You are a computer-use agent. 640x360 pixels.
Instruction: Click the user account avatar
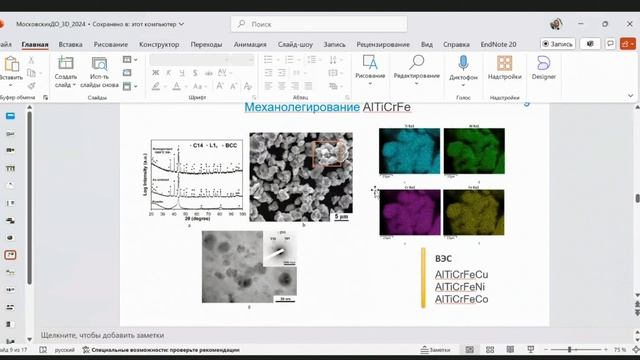(x=556, y=24)
